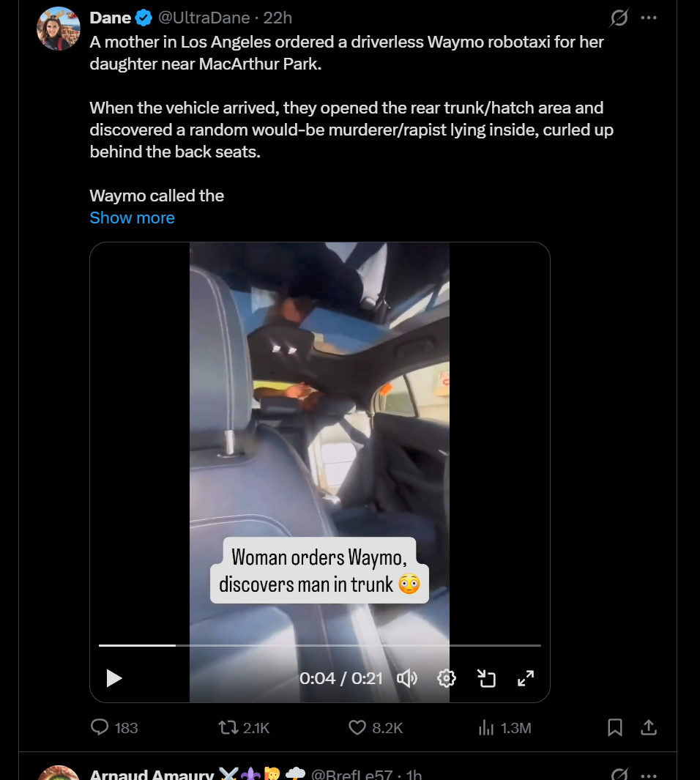700x780 pixels.
Task: Open the 22h timestamp link
Action: click(x=278, y=18)
